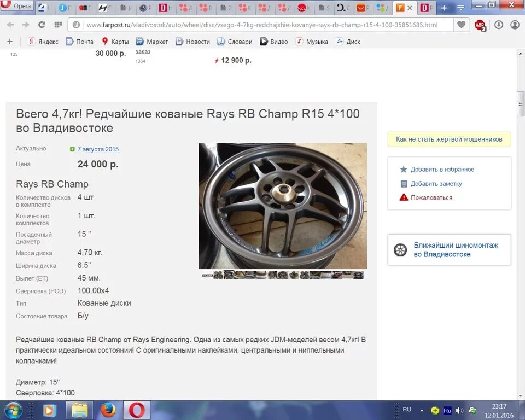Open the media player from the taskbar
Viewport: 525px width, 420px height.
(49, 410)
